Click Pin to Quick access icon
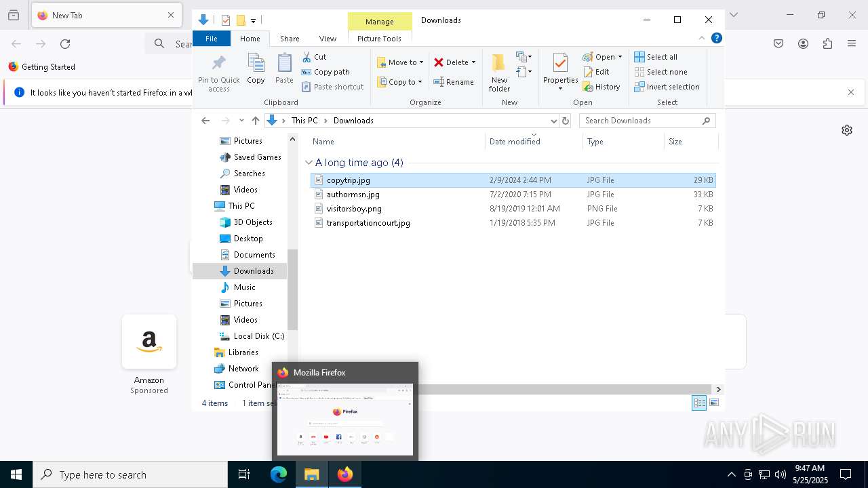 (x=219, y=73)
